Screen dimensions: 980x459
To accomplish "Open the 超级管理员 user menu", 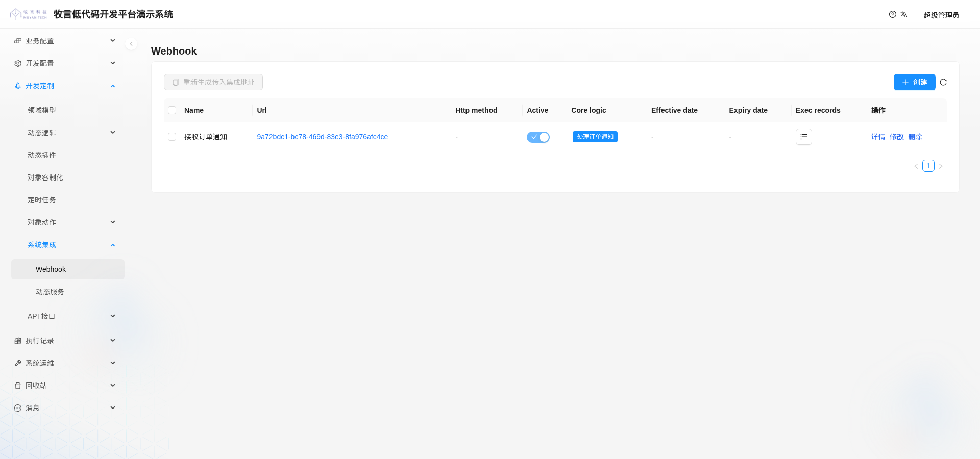I will tap(941, 15).
